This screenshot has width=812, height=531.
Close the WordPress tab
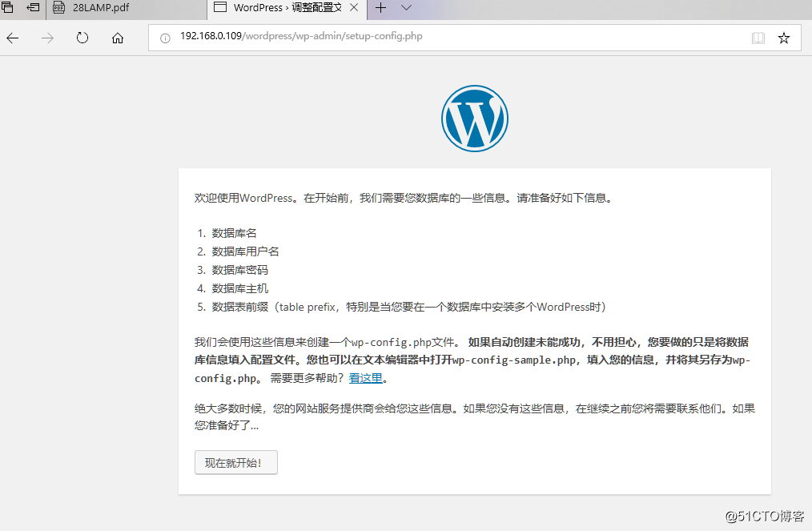(354, 8)
